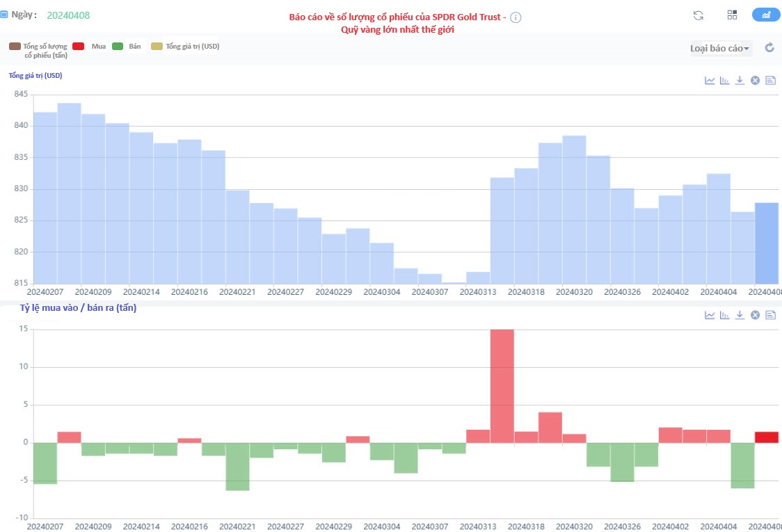Click the sync arrows icon in the top bar
The height and width of the screenshot is (532, 782).
(699, 15)
